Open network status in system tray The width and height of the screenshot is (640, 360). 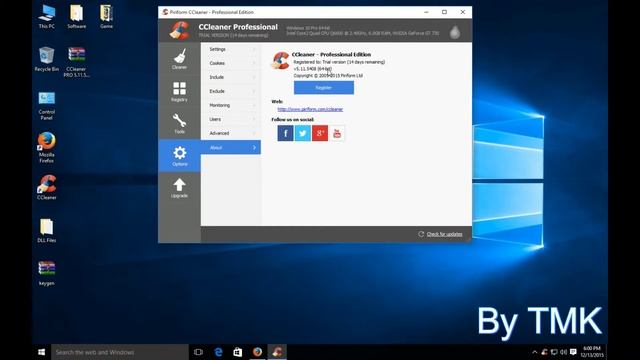coord(554,352)
